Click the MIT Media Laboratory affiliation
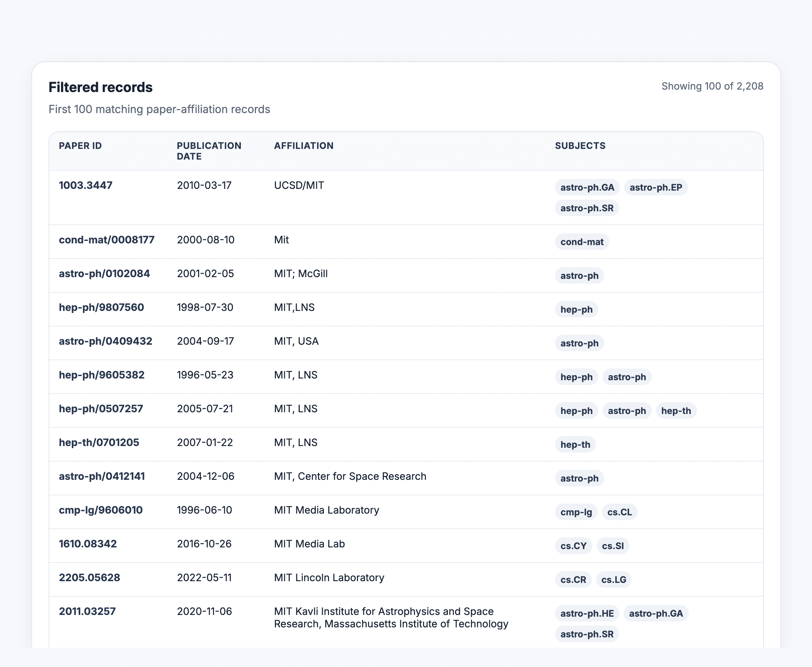 [x=327, y=510]
